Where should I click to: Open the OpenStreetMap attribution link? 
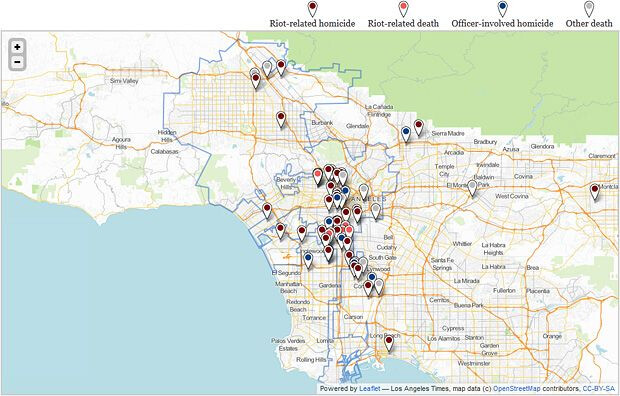pyautogui.click(x=516, y=389)
